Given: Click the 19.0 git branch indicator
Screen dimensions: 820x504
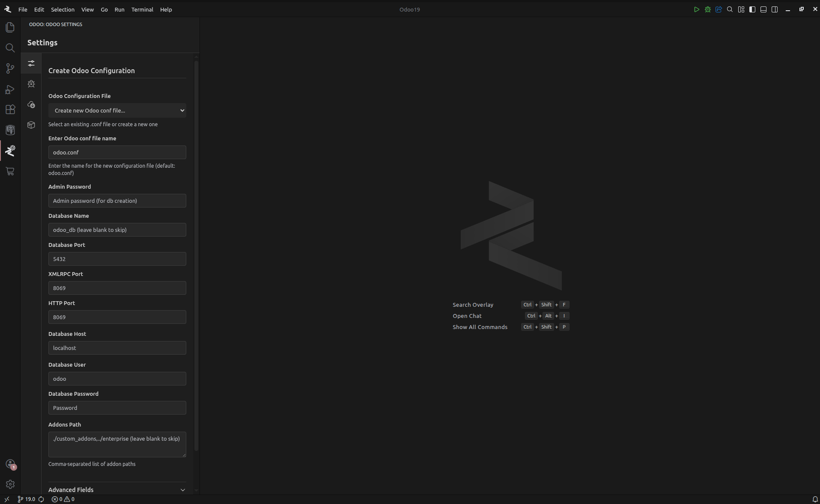Looking at the screenshot, I should click(x=27, y=499).
